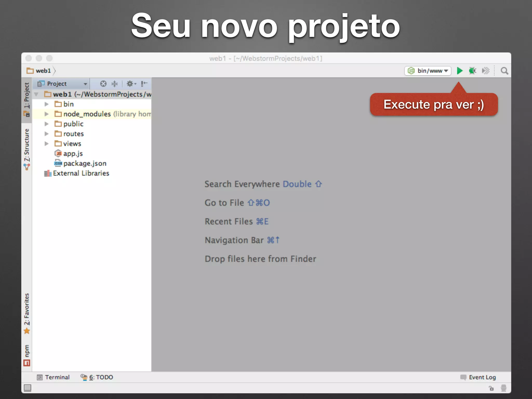Start debugging with the bug icon

[473, 71]
